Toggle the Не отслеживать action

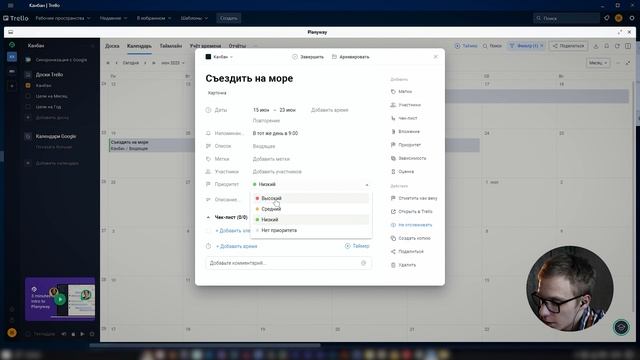click(411, 225)
